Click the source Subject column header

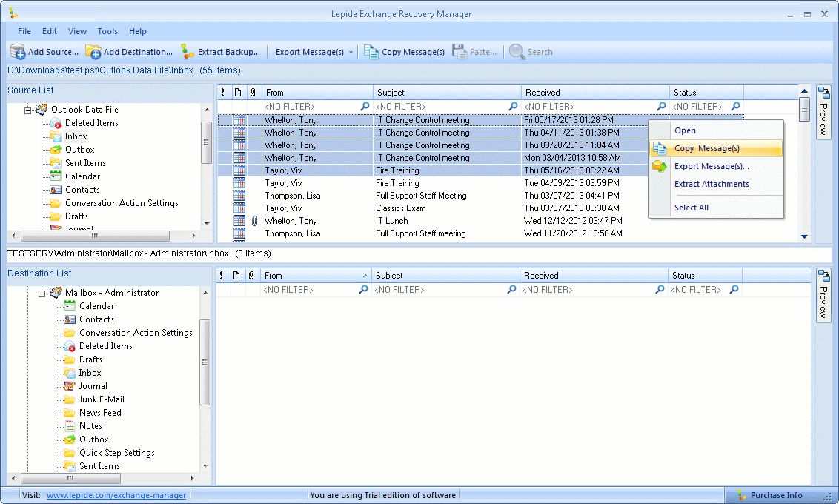(448, 93)
